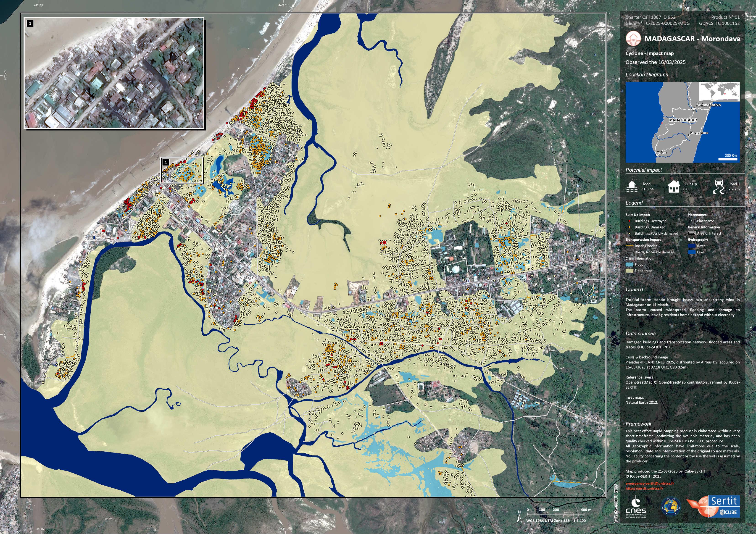Click the International Charter globe logo
The image size is (756, 534).
(x=671, y=506)
